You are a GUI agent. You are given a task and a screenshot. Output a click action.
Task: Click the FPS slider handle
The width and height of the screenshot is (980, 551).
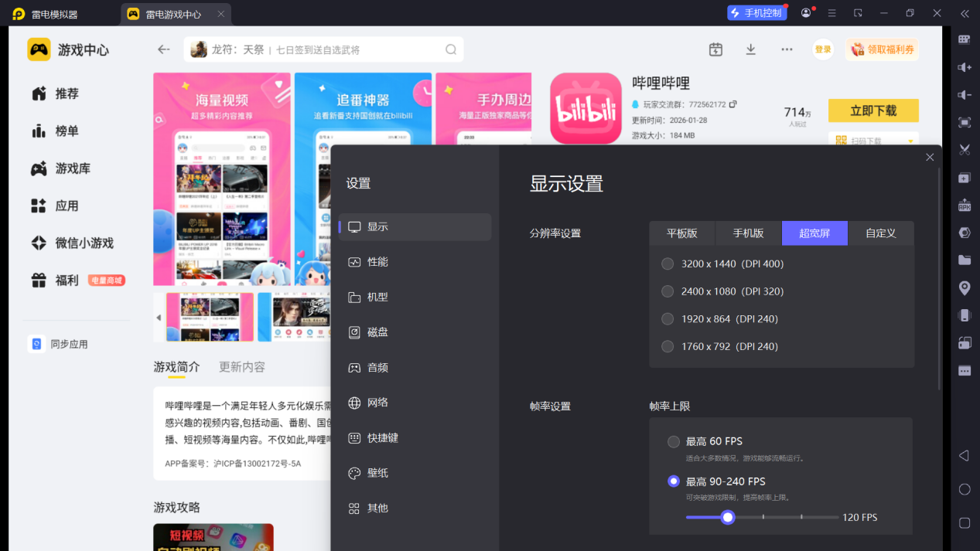coord(727,517)
